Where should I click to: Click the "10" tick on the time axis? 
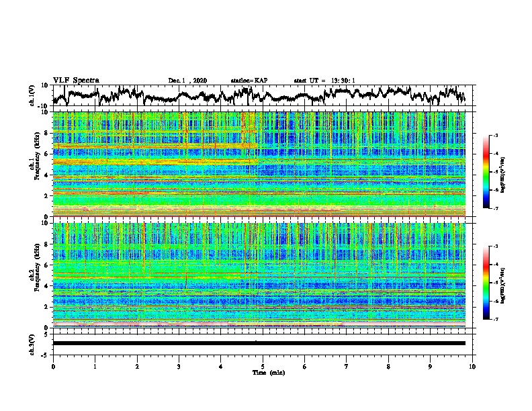472,367
